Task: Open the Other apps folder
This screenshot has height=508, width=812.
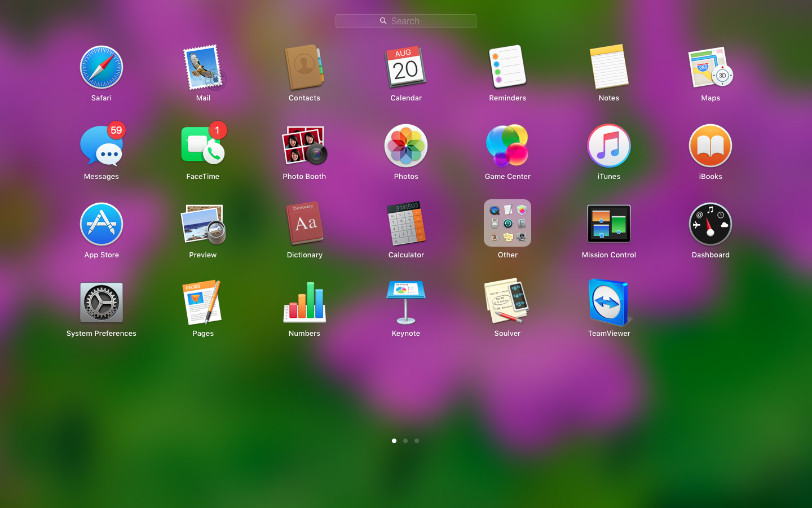Action: click(507, 223)
